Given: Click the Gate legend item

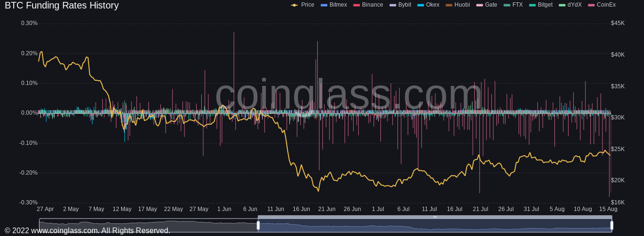Looking at the screenshot, I should (x=487, y=5).
